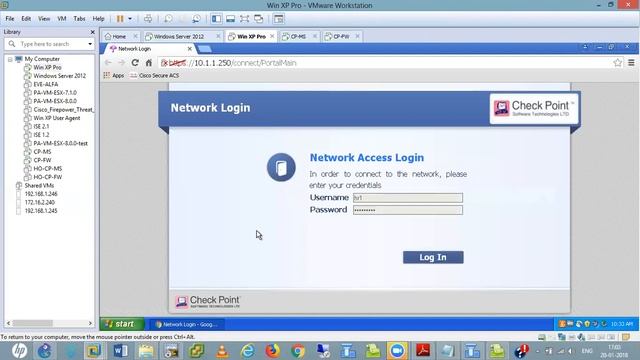Open Zoom from host taskbar
This screenshot has height=360, width=640.
click(397, 351)
